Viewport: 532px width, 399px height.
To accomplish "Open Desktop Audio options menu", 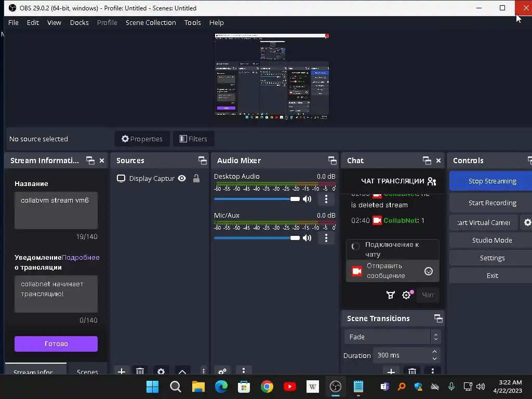I will point(326,199).
